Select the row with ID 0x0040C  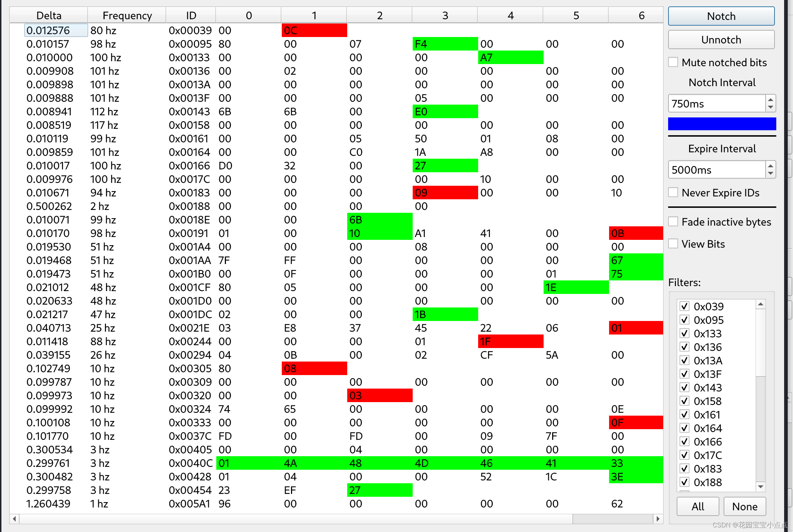pyautogui.click(x=190, y=463)
